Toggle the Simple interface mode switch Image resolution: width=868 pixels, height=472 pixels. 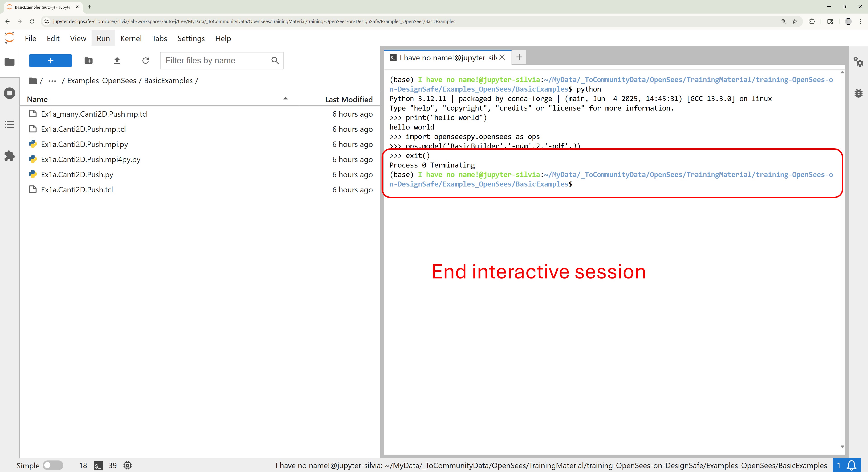click(x=53, y=465)
